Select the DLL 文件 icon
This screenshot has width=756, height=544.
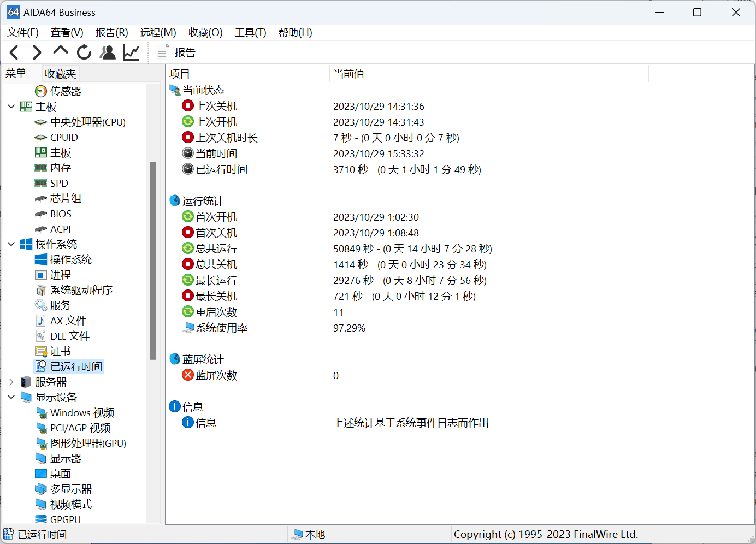coord(41,336)
